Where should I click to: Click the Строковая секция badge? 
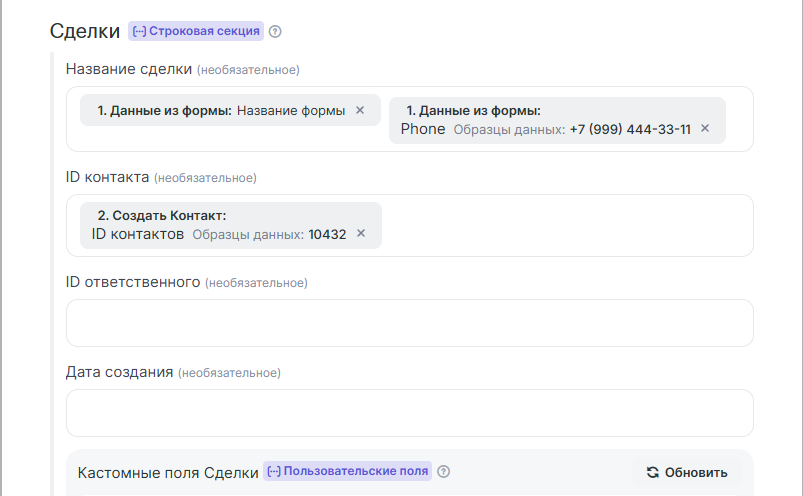196,31
